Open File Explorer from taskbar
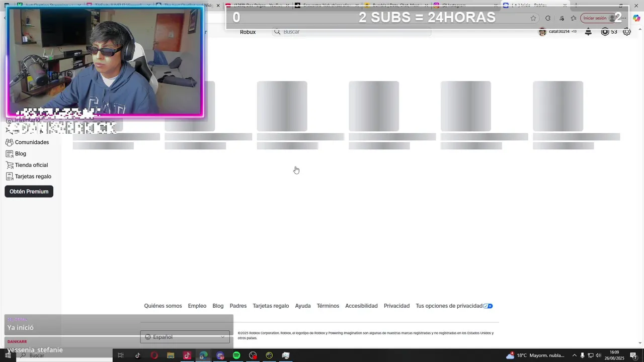644x362 pixels. coord(171,355)
